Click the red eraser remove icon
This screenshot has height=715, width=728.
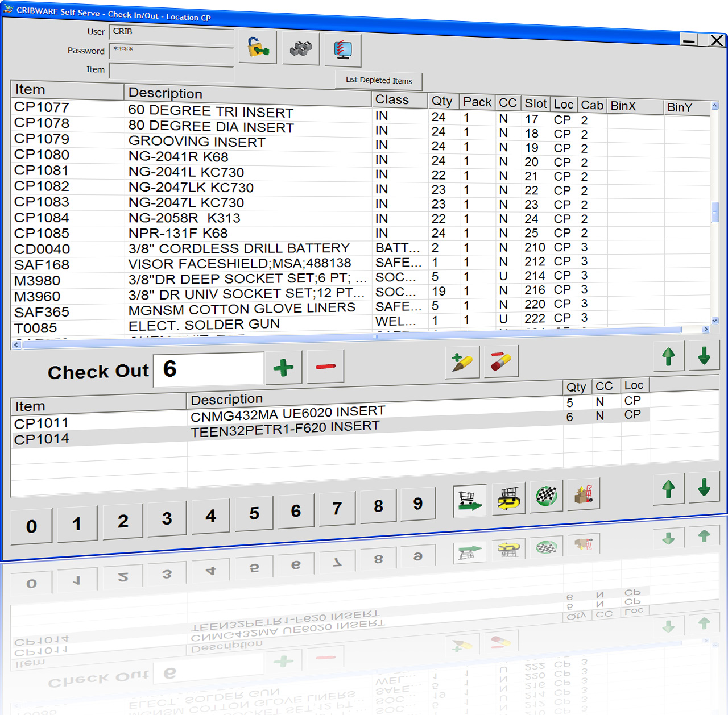pos(500,361)
